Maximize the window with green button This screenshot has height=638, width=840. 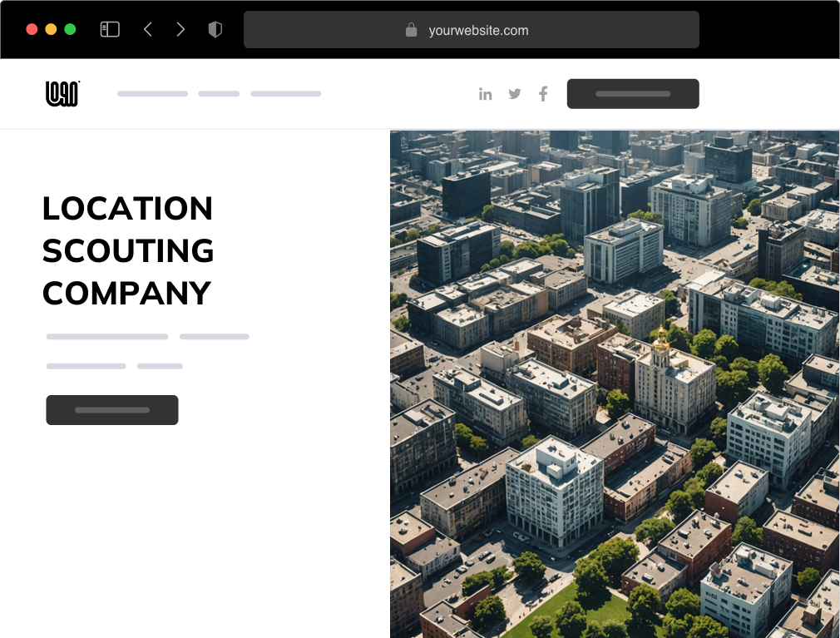point(70,29)
